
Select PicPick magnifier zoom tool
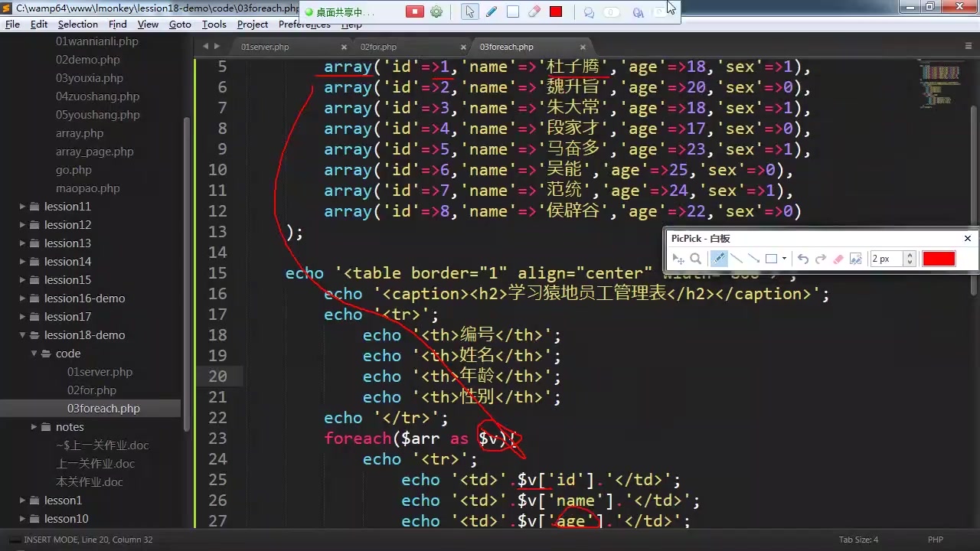695,259
